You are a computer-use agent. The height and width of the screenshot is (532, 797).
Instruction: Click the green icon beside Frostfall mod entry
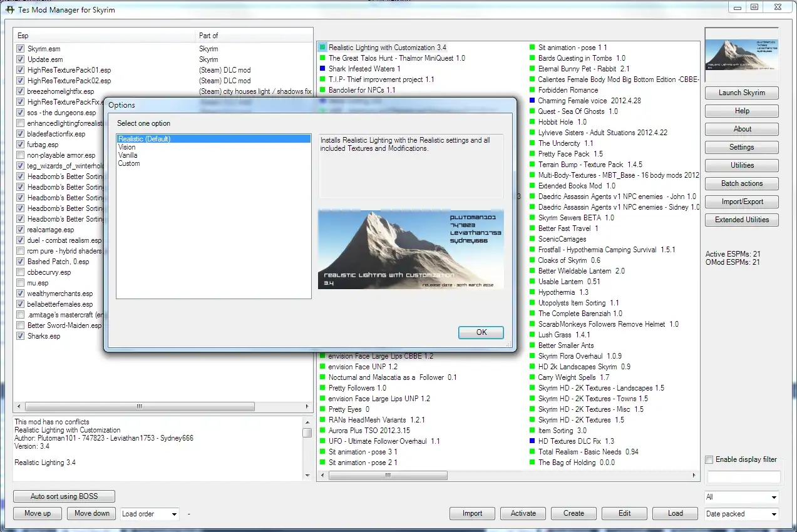532,249
